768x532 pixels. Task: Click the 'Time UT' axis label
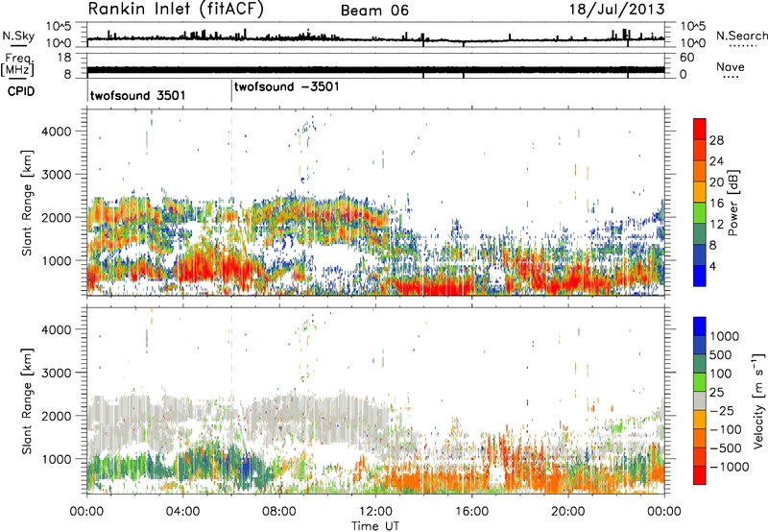pos(375,525)
